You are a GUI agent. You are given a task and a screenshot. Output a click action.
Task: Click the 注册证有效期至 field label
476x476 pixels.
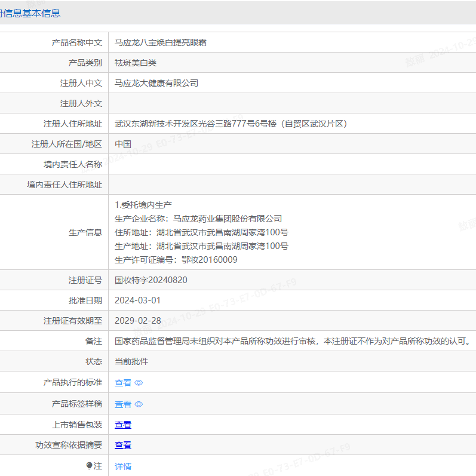pyautogui.click(x=73, y=321)
